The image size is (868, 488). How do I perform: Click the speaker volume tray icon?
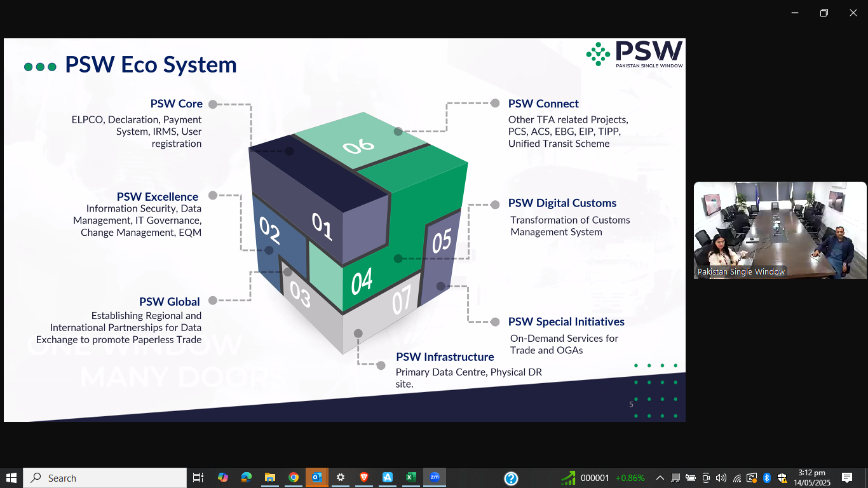tap(721, 478)
